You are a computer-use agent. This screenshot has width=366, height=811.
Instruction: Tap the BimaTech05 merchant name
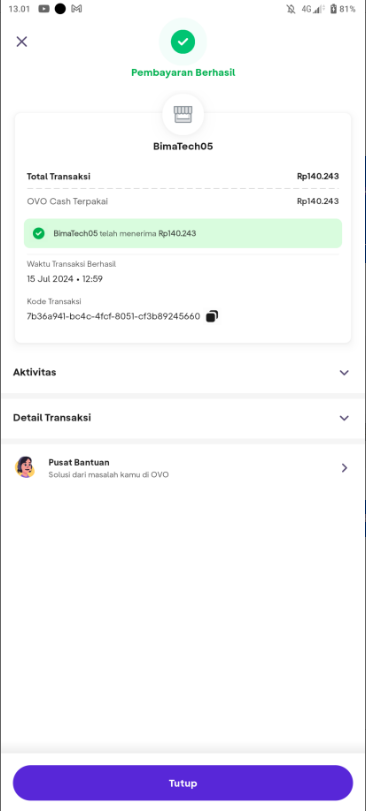click(183, 146)
